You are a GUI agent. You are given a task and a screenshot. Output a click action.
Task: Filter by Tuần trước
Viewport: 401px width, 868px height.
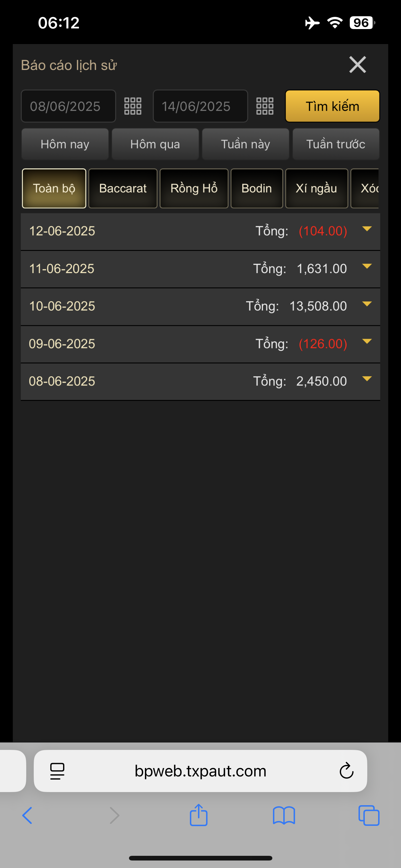pyautogui.click(x=336, y=144)
